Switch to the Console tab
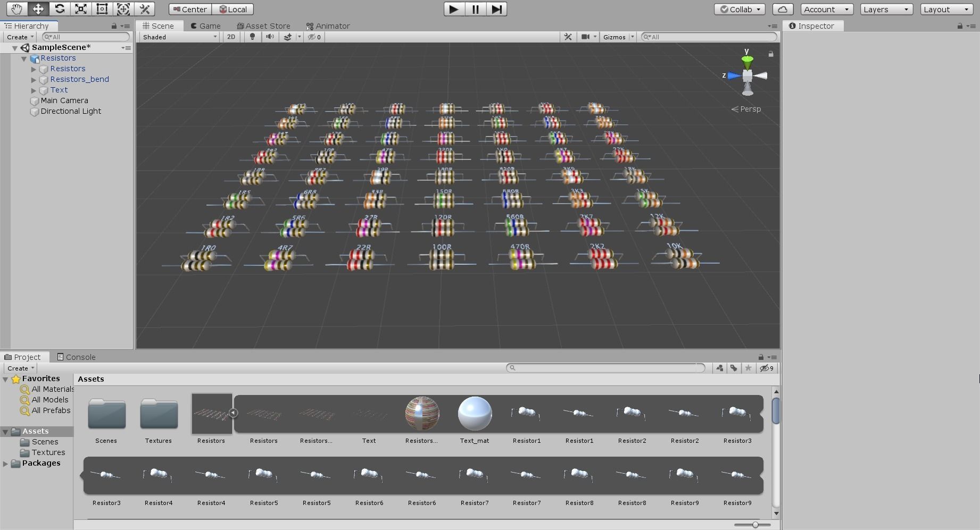This screenshot has height=530, width=980. (x=77, y=357)
